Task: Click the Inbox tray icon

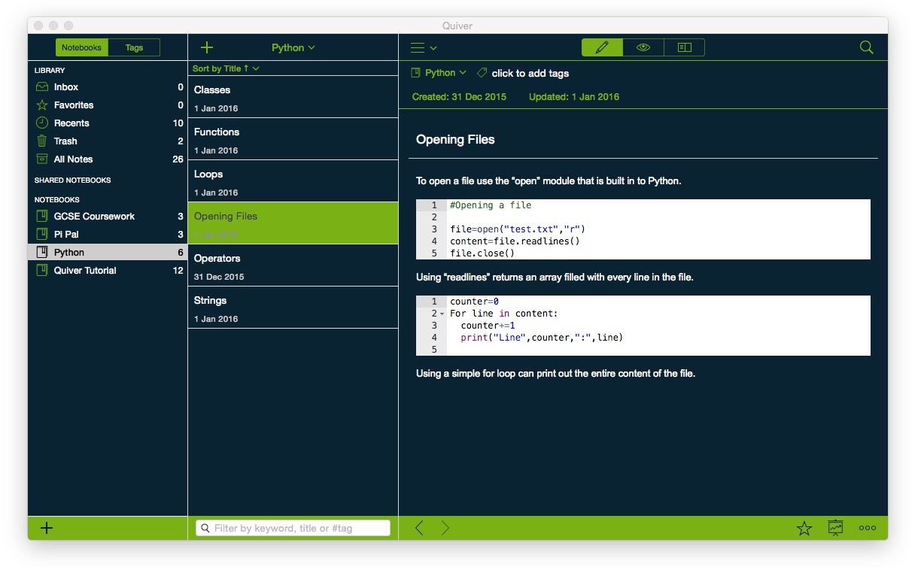Action: pos(42,87)
